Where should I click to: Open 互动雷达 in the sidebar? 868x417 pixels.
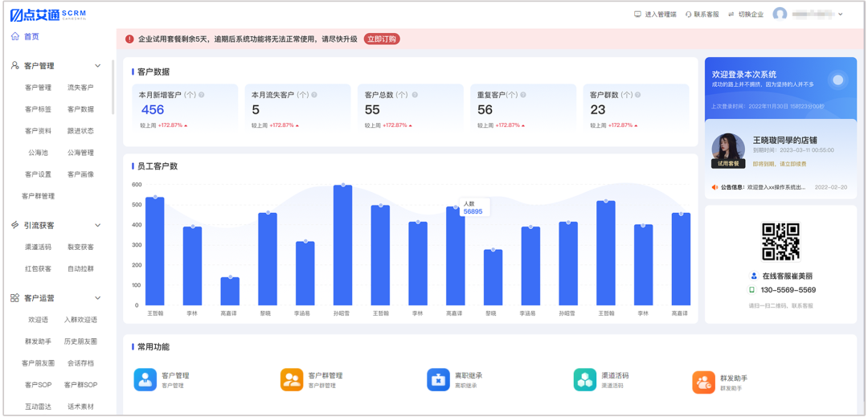(x=39, y=407)
